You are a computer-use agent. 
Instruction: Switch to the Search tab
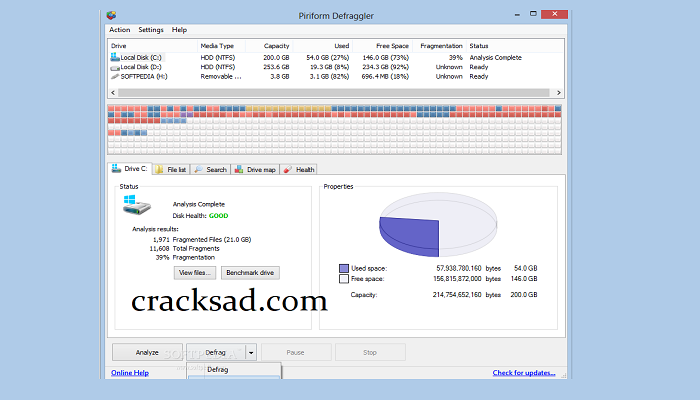(211, 170)
